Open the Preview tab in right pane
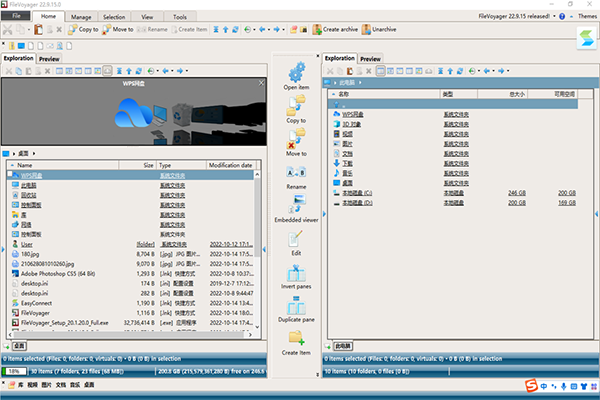Image resolution: width=600 pixels, height=400 pixels. pos(370,59)
